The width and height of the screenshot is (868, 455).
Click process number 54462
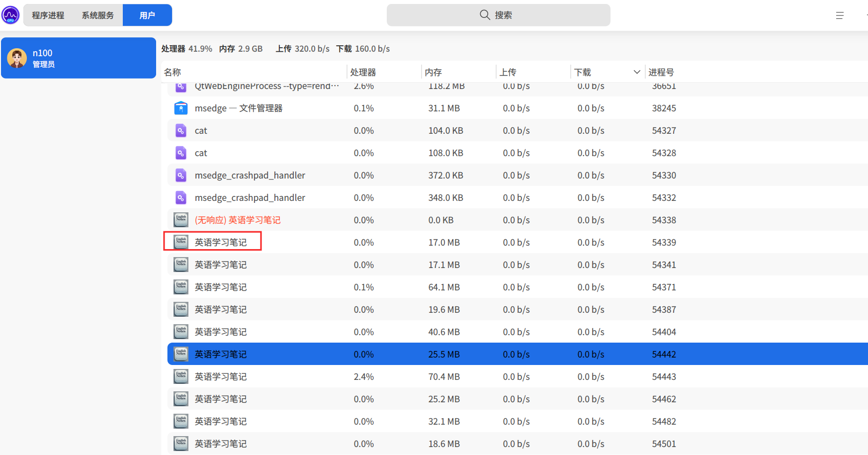(664, 399)
